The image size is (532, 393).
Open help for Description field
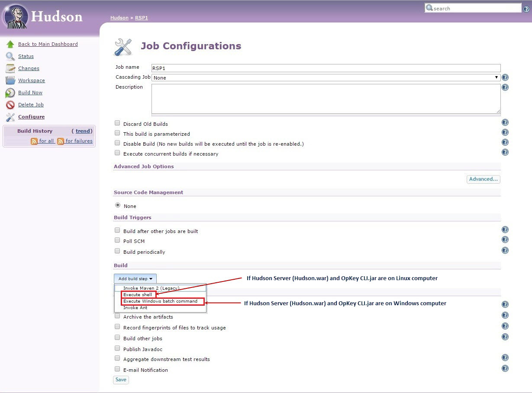click(505, 87)
